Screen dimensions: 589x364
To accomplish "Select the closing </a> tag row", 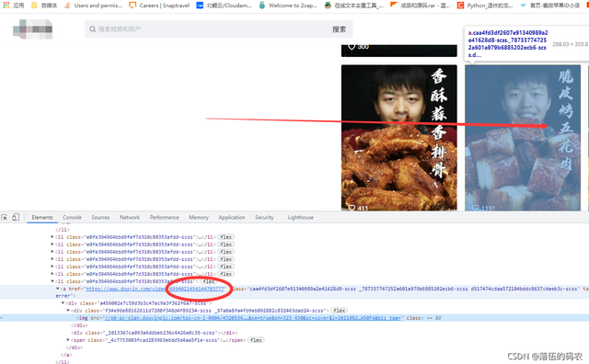I will click(65, 355).
